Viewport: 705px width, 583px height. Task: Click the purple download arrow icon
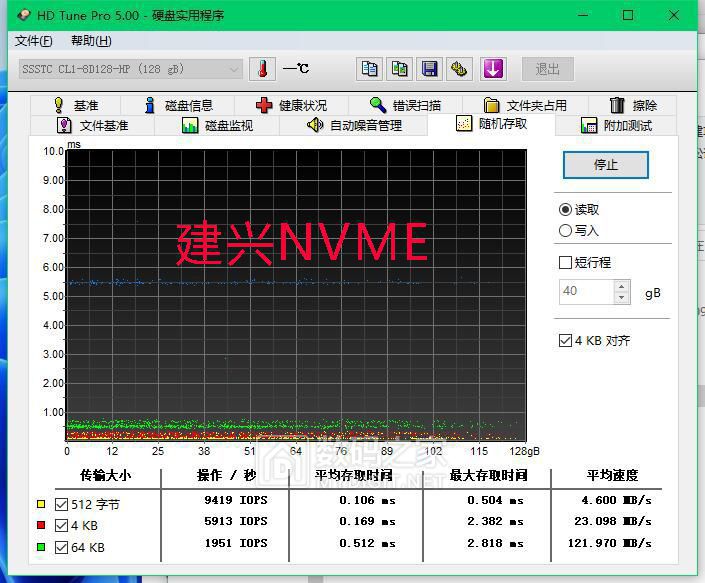coord(493,69)
